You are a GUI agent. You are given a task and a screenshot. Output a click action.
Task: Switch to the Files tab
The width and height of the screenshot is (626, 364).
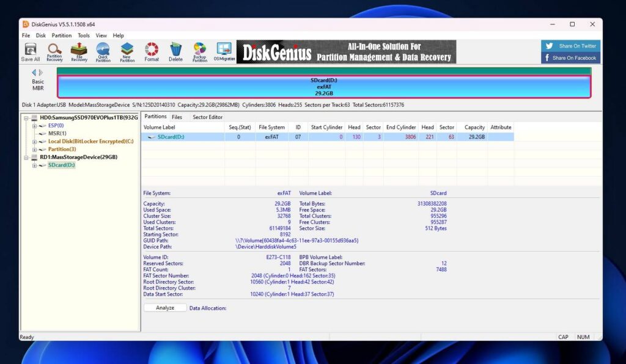pyautogui.click(x=177, y=117)
